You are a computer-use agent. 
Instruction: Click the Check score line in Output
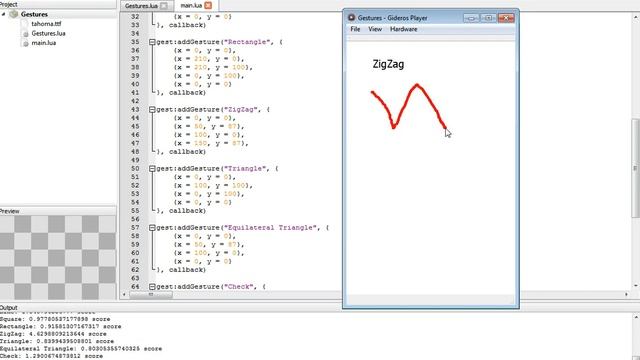(51, 356)
